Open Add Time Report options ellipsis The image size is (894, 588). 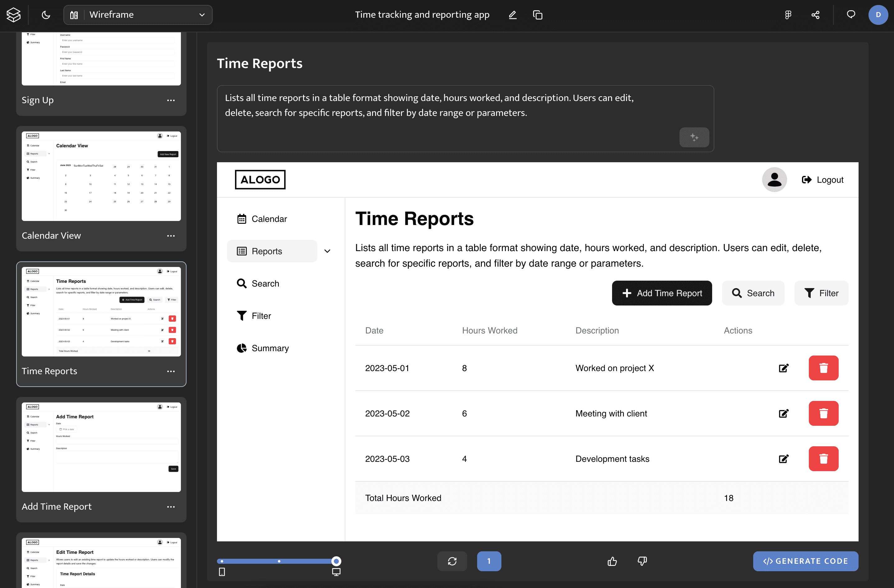click(x=171, y=507)
